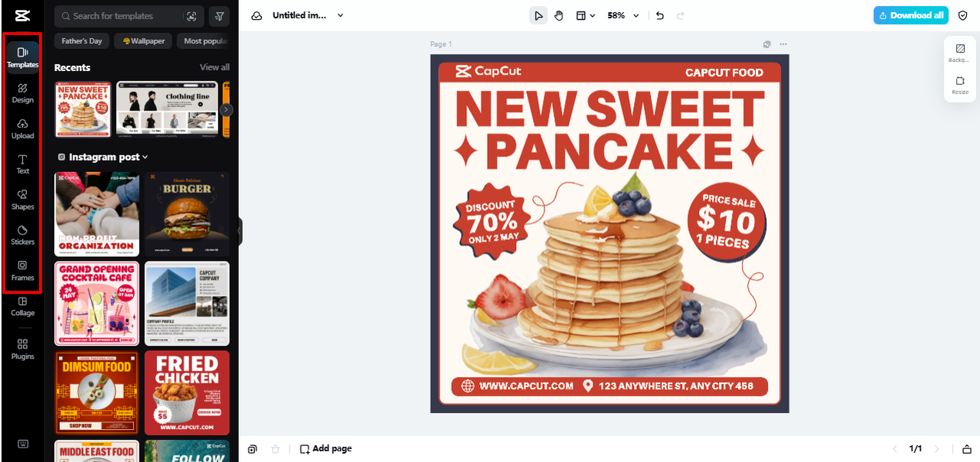
Task: Select the Shapes tool in sidebar
Action: [23, 199]
